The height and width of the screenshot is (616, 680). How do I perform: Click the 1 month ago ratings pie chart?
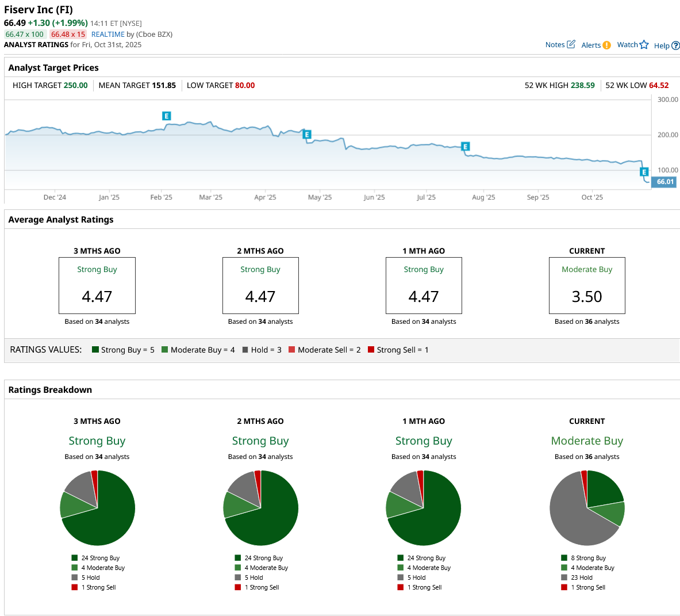click(424, 508)
